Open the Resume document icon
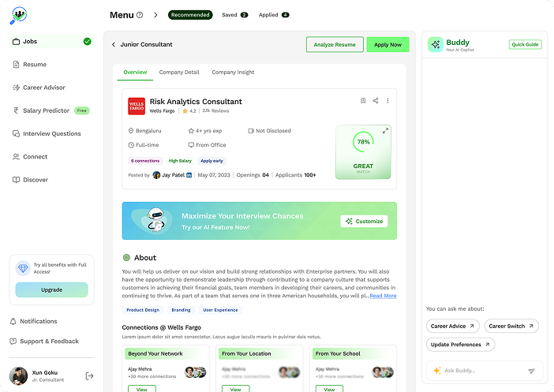The image size is (554, 392). tap(16, 64)
